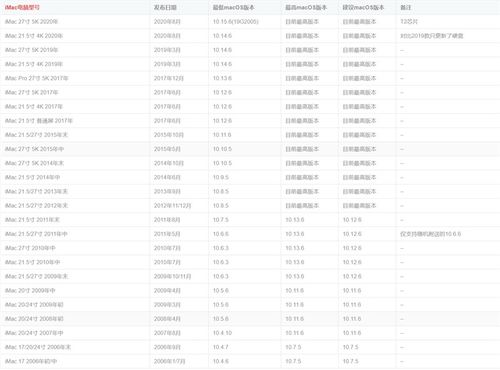Select the iMac 27-inch 5K 2019 model cell
The height and width of the screenshot is (370, 500).
click(x=31, y=50)
